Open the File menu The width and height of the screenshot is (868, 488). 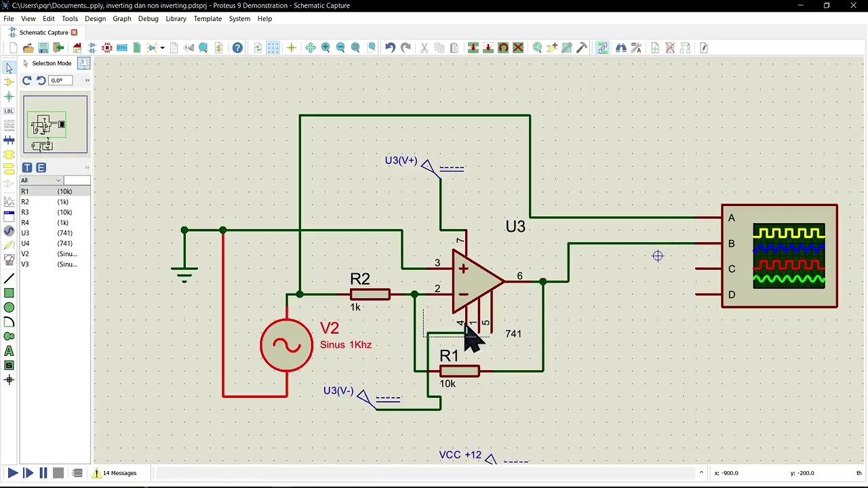click(x=9, y=18)
